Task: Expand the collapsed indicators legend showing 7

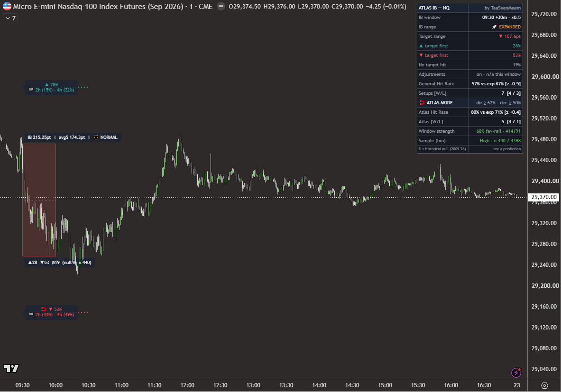Action: 10,18
